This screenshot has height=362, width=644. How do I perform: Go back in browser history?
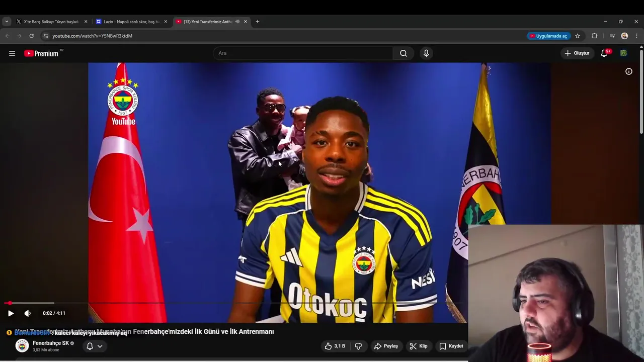(x=7, y=36)
